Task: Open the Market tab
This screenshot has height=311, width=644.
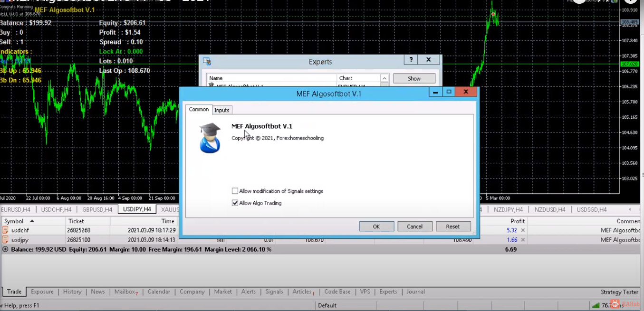Action: (x=223, y=292)
